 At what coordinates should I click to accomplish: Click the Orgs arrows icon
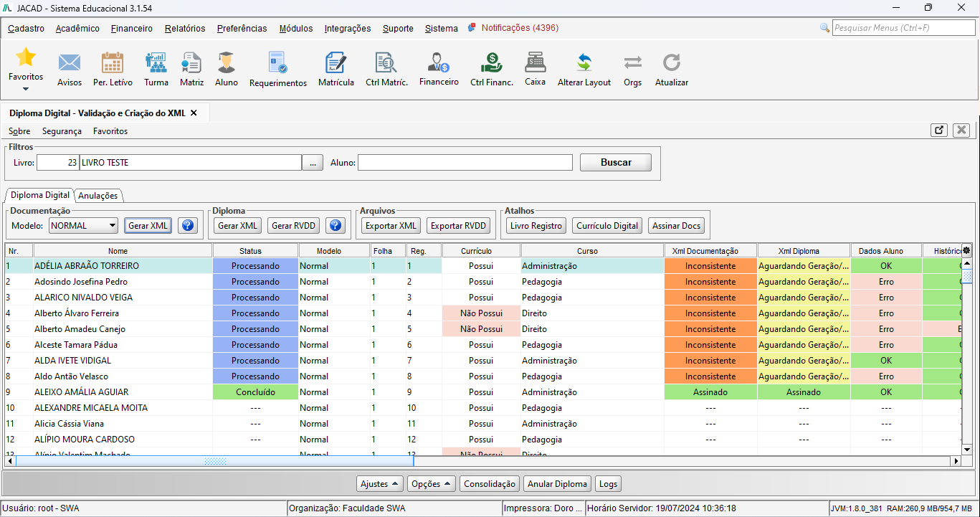click(632, 63)
